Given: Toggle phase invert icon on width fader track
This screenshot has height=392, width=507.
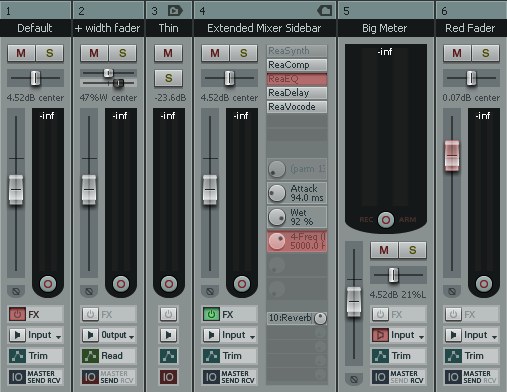Looking at the screenshot, I should tap(89, 292).
